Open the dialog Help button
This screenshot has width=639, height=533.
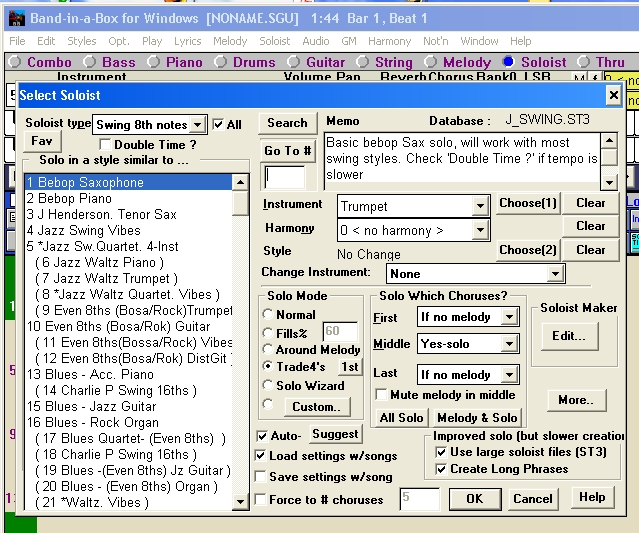[592, 497]
